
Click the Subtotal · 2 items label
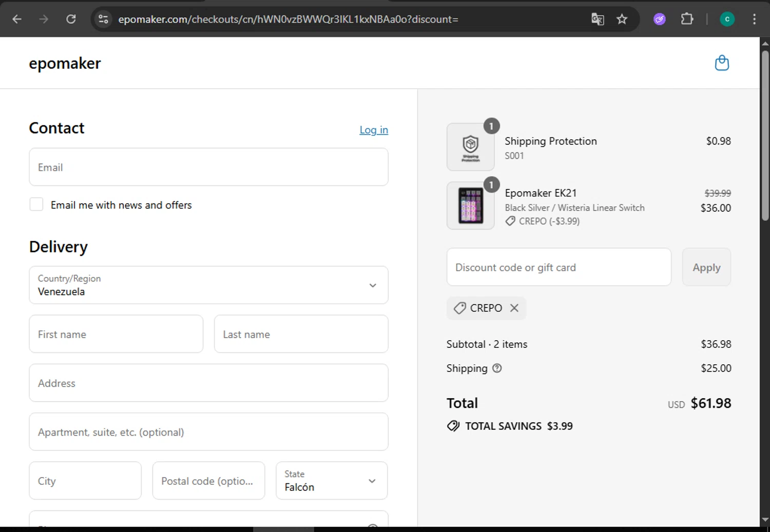(487, 344)
